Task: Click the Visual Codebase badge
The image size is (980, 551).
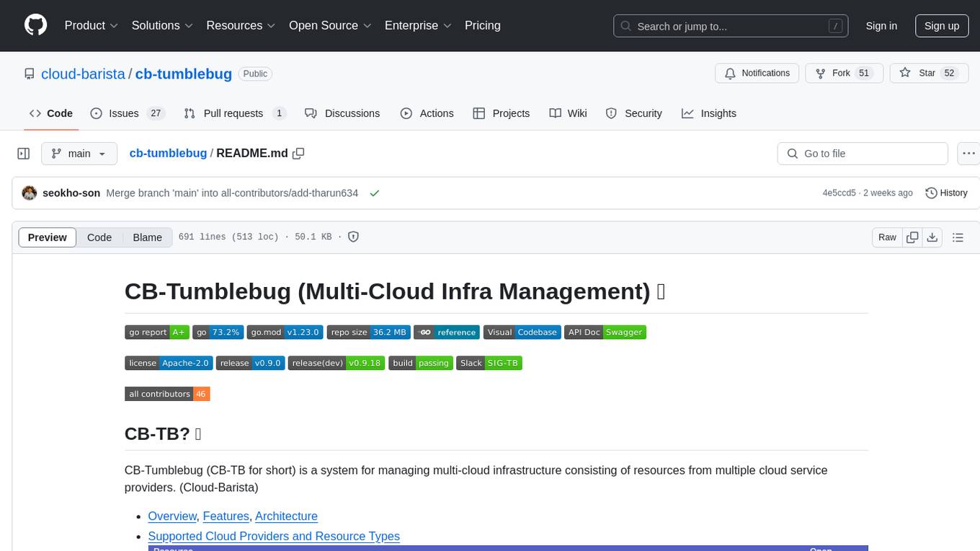Action: (522, 332)
